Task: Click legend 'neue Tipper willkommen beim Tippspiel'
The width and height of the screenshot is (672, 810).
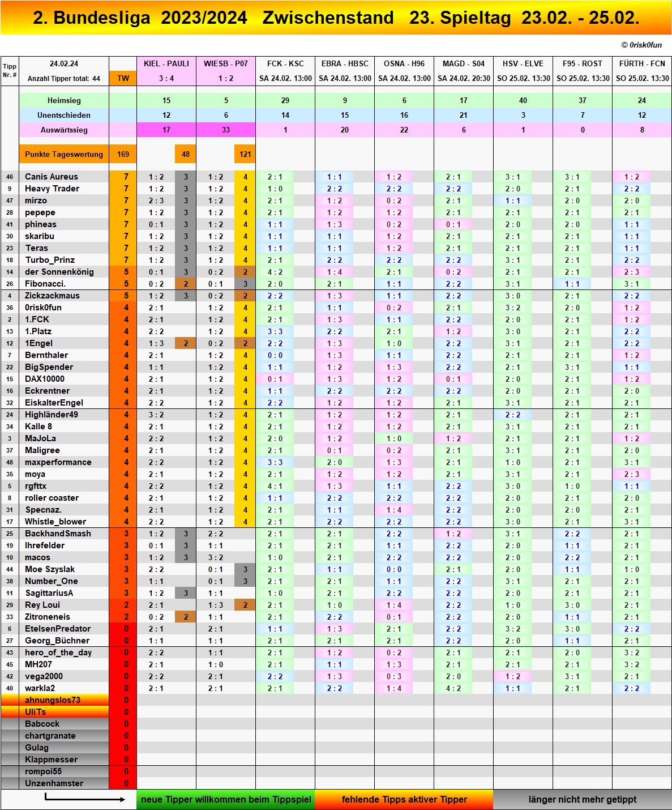Action: coord(226,799)
